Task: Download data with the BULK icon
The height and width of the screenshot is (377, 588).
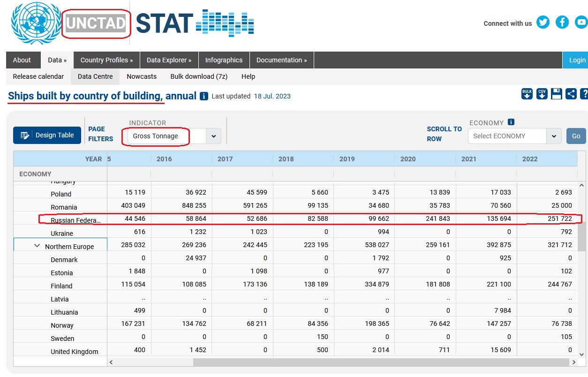Action: (x=527, y=94)
